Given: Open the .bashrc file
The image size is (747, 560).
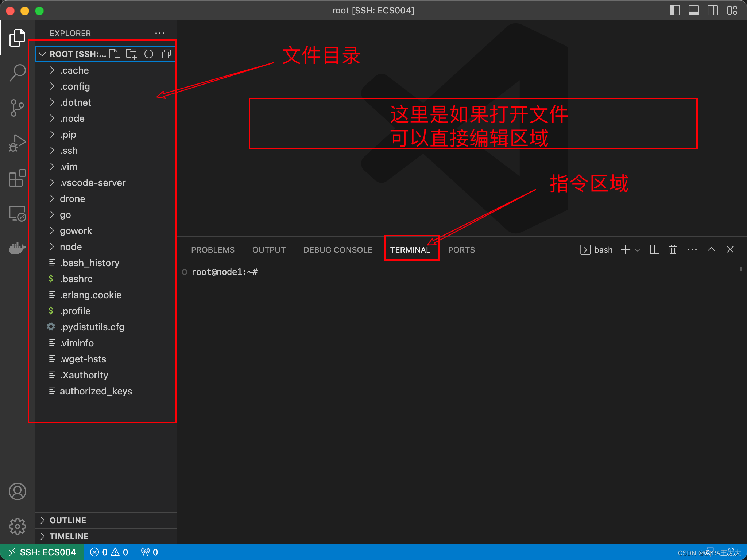Looking at the screenshot, I should point(76,279).
